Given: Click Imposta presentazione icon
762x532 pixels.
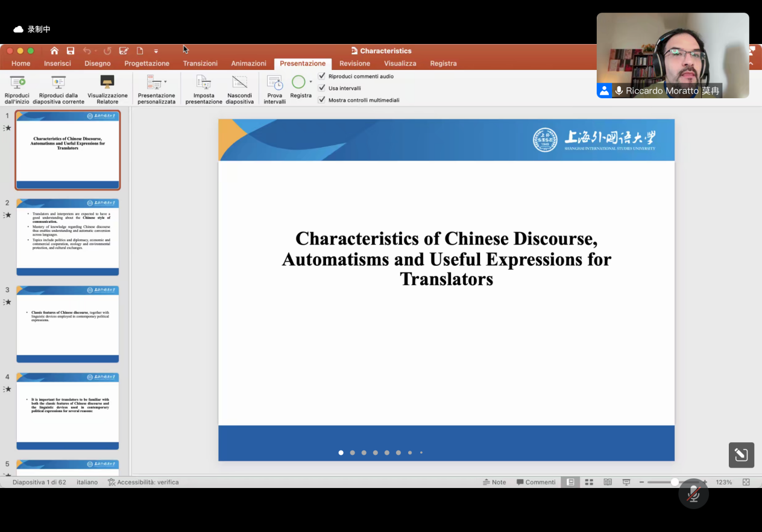Looking at the screenshot, I should [x=204, y=83].
